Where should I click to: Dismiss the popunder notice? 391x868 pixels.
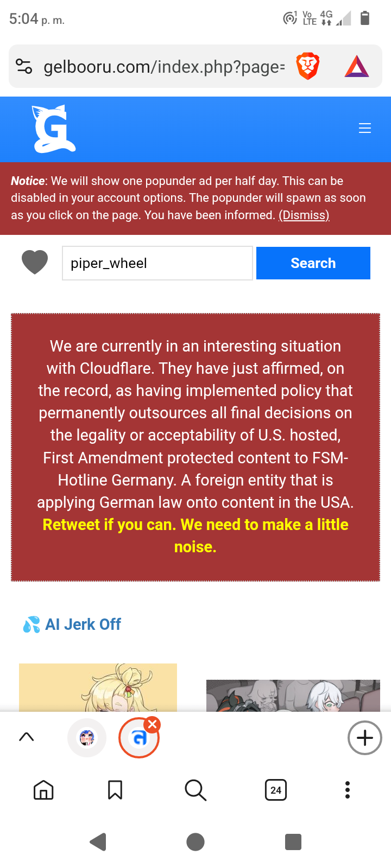pyautogui.click(x=304, y=215)
